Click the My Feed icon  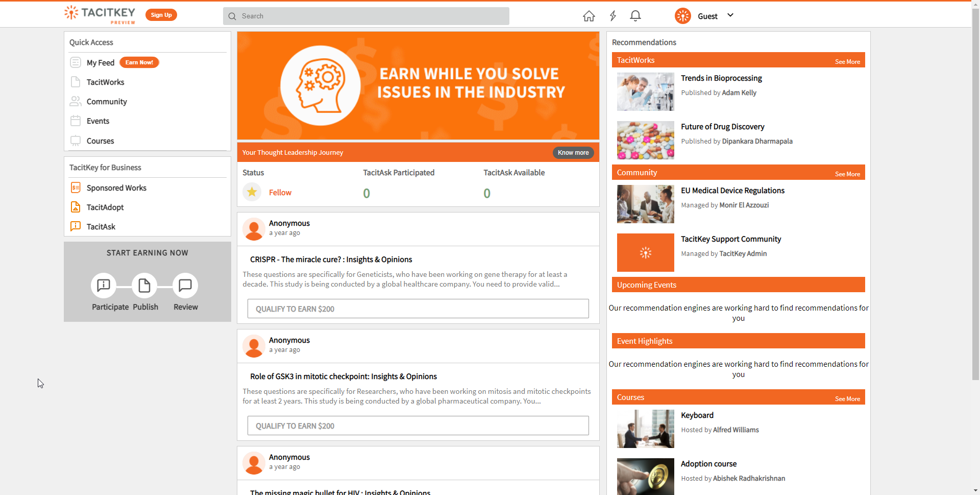(76, 62)
